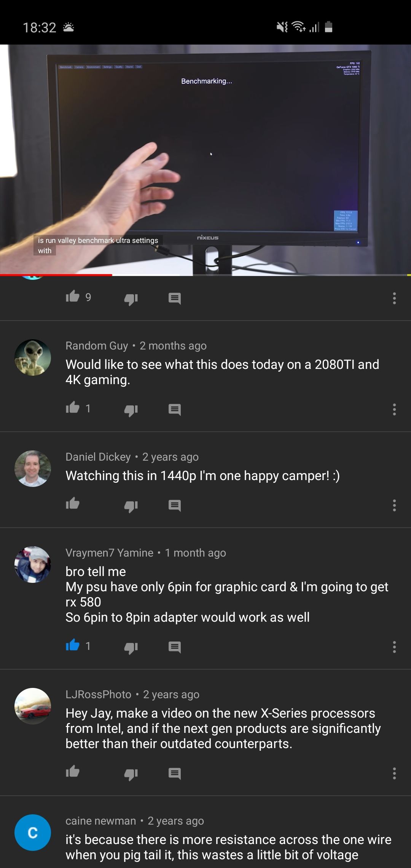Screen dimensions: 411x868
Task: Open more options for Daniel Dickey's comment
Action: (394, 506)
